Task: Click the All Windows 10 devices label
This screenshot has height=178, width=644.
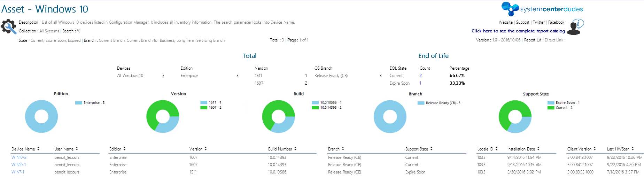Action: click(130, 76)
